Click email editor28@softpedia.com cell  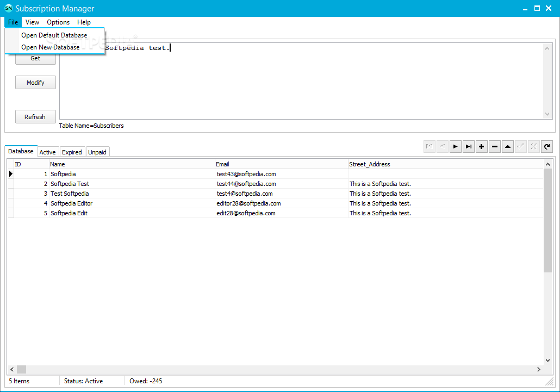pyautogui.click(x=281, y=203)
